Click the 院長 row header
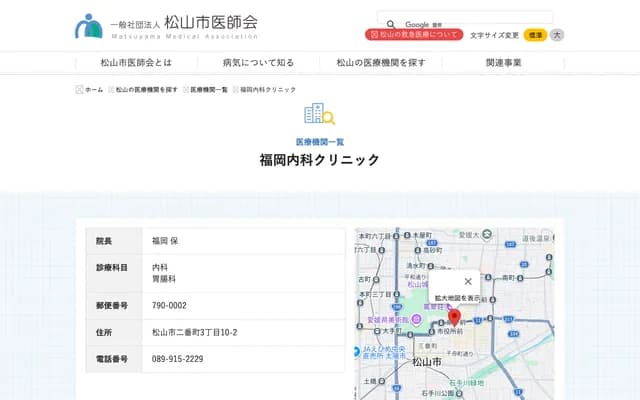Screen dimensions: 640x400 (114, 241)
